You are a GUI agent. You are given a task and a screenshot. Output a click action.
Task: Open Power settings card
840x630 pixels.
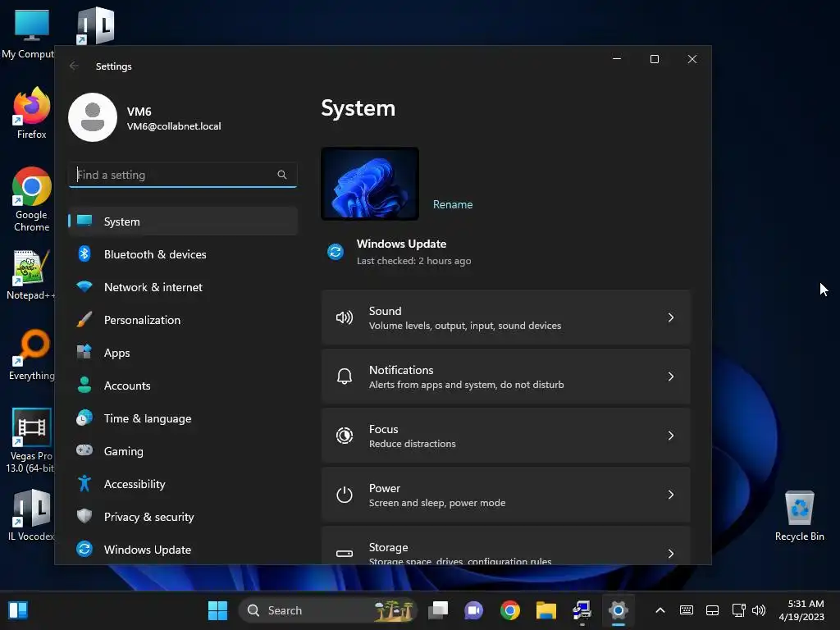point(505,495)
